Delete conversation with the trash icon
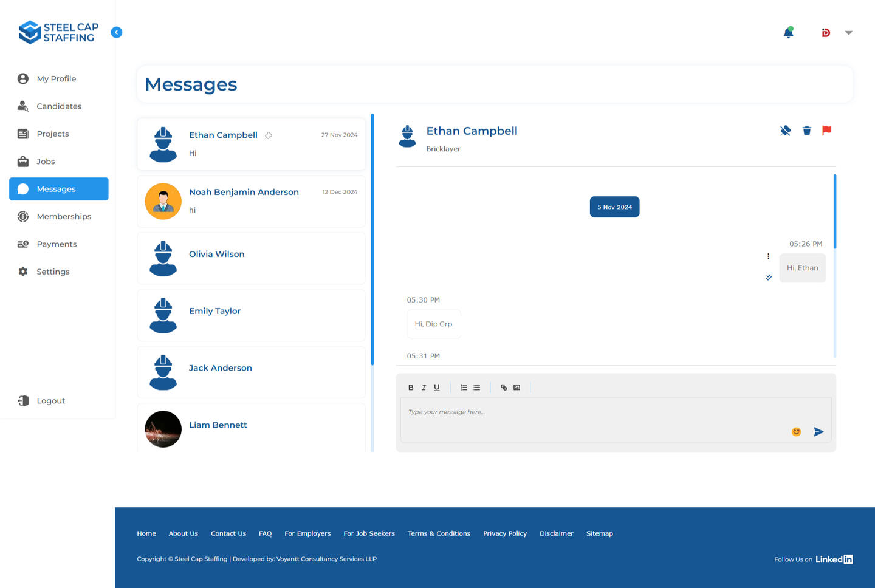Image resolution: width=875 pixels, height=588 pixels. [x=806, y=131]
